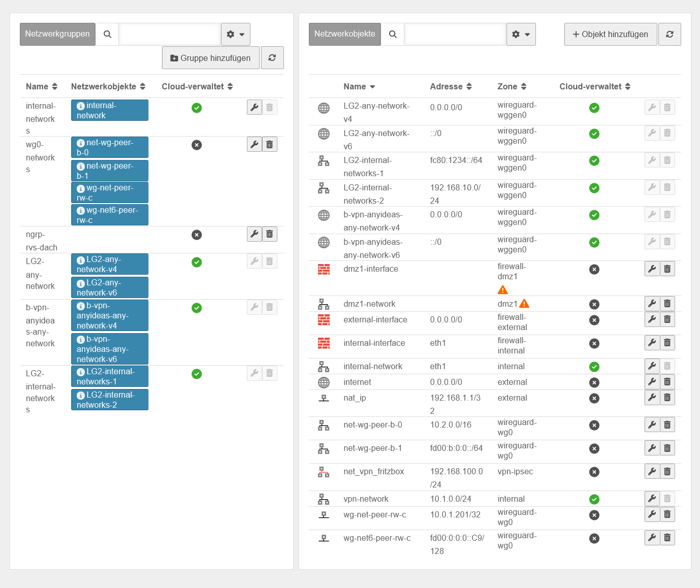700x588 pixels.
Task: Click the Gruppe hinzufügen button
Action: [210, 58]
